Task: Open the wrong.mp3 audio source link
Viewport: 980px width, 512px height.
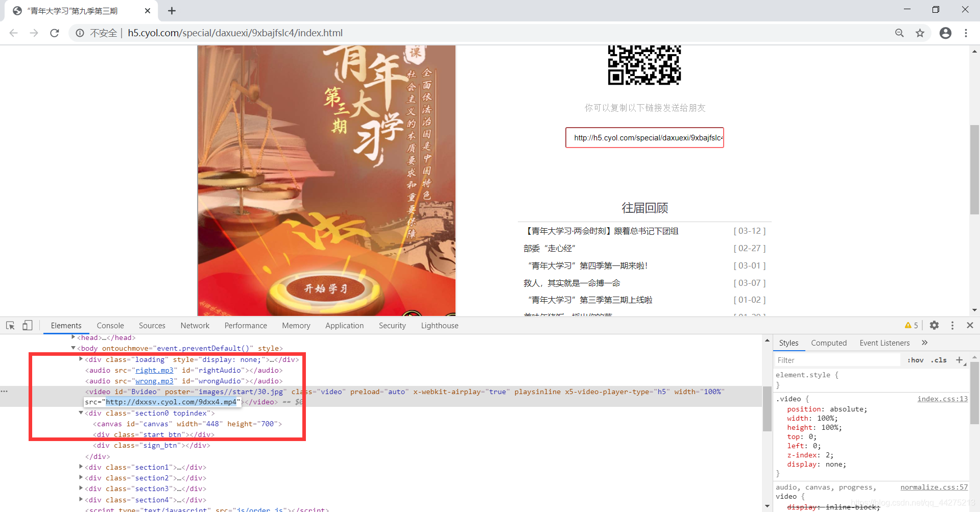Action: click(154, 381)
